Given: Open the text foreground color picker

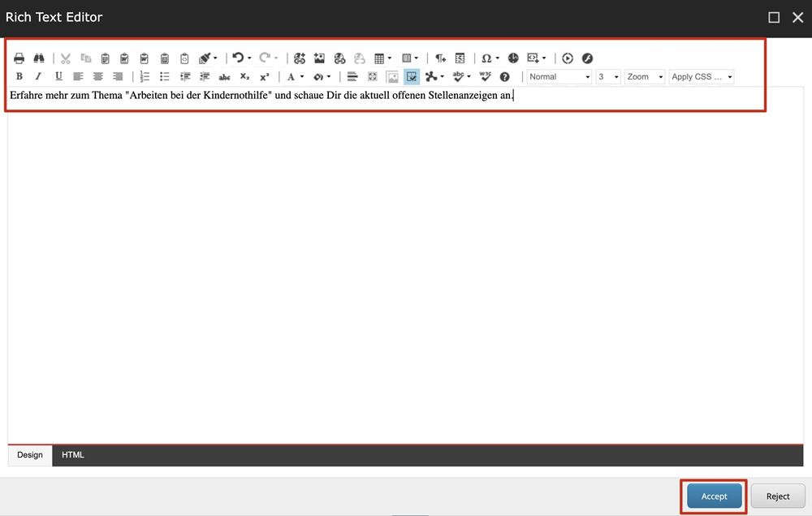Looking at the screenshot, I should (291, 77).
